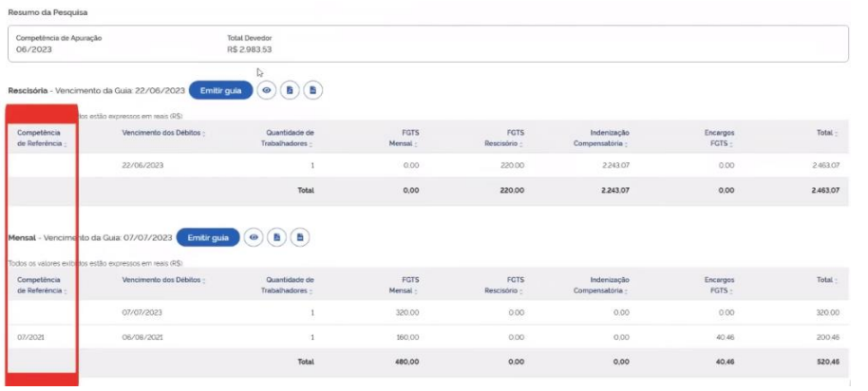Select the 520,46 grand total in Mensal table

[827, 362]
